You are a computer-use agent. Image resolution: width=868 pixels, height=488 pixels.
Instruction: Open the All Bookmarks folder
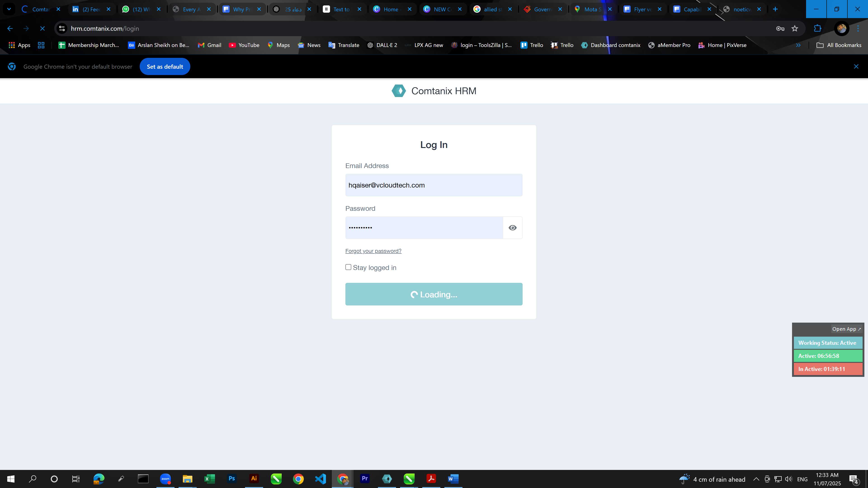(x=839, y=45)
